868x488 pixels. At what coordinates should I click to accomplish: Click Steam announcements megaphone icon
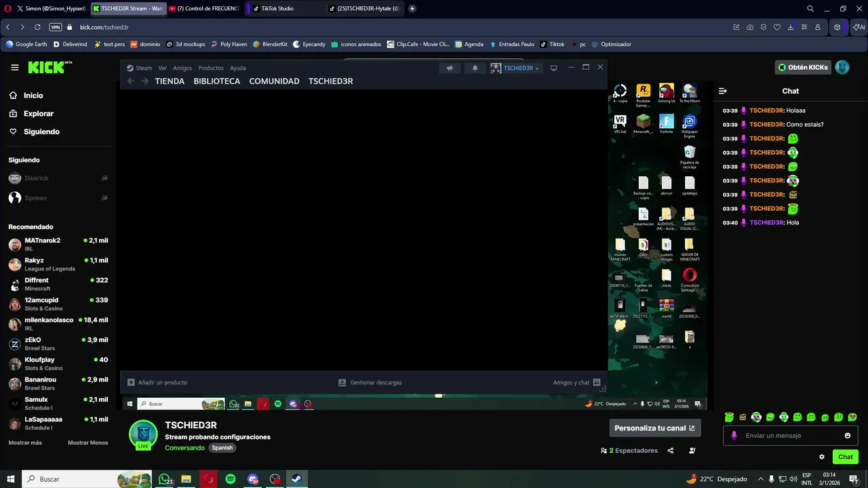pos(450,68)
